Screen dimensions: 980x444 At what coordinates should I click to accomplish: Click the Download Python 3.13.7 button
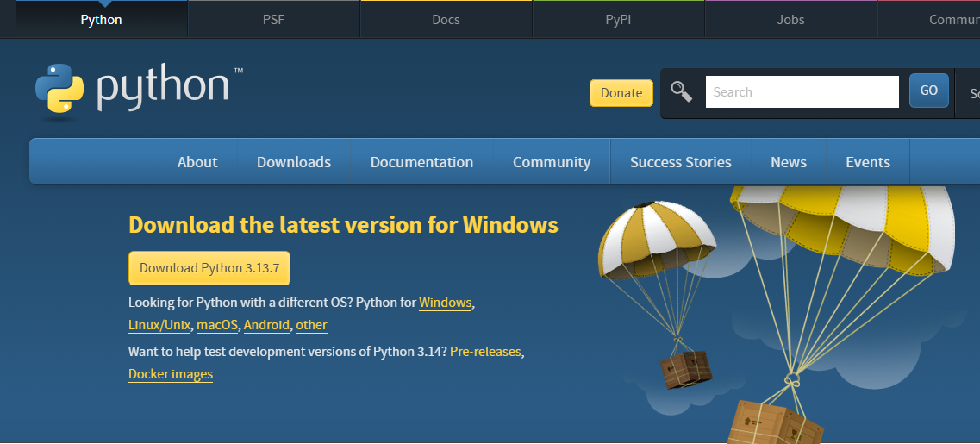click(209, 268)
